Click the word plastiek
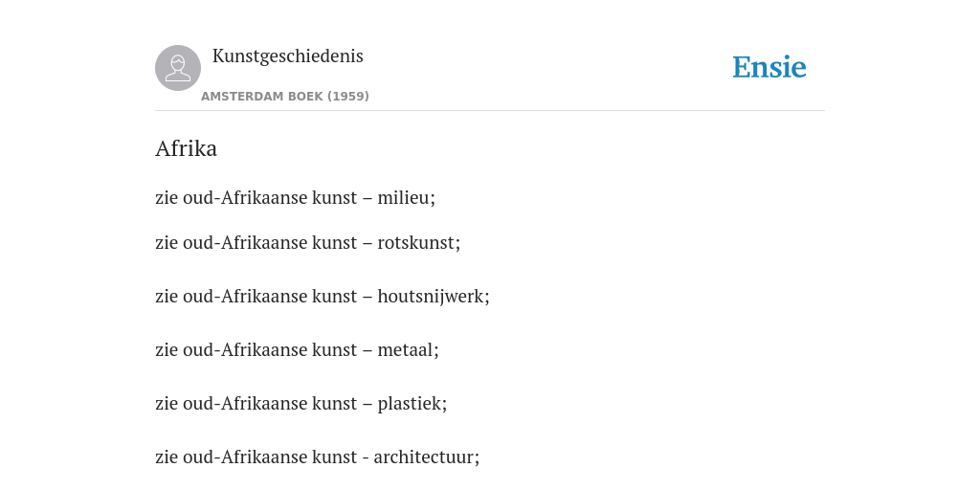Viewport: 980px width, 490px height. pyautogui.click(x=410, y=404)
